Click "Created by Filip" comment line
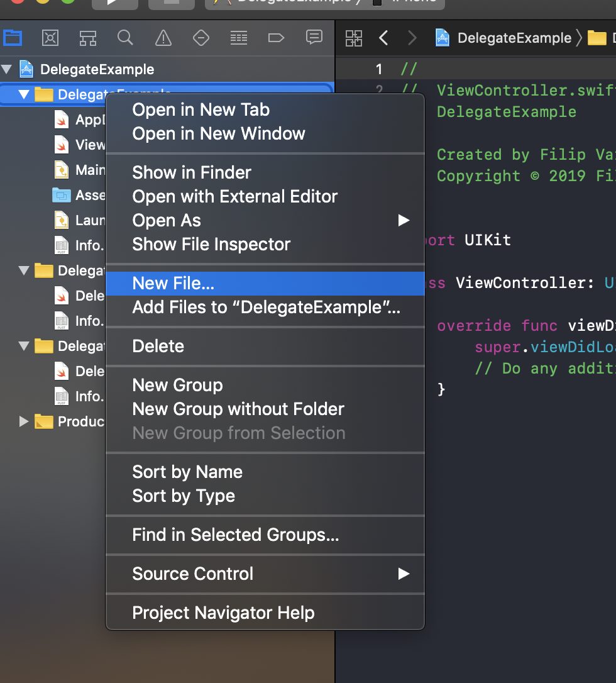 (x=526, y=155)
